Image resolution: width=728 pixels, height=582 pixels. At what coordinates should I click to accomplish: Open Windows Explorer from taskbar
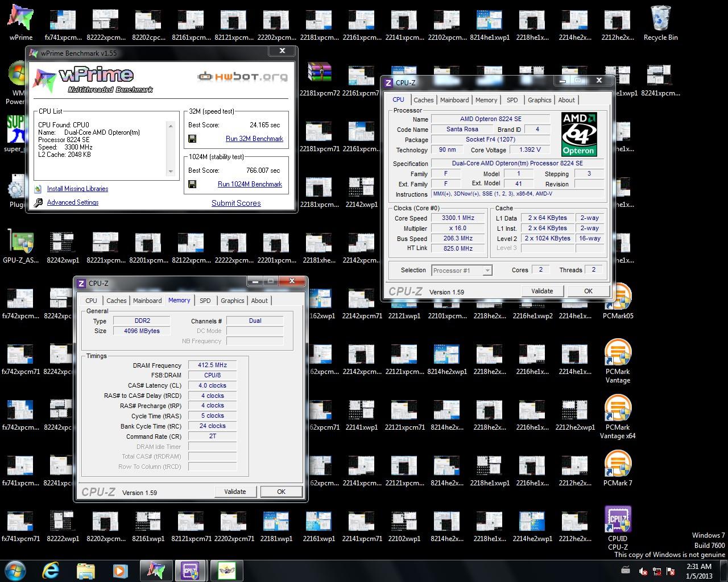(85, 570)
